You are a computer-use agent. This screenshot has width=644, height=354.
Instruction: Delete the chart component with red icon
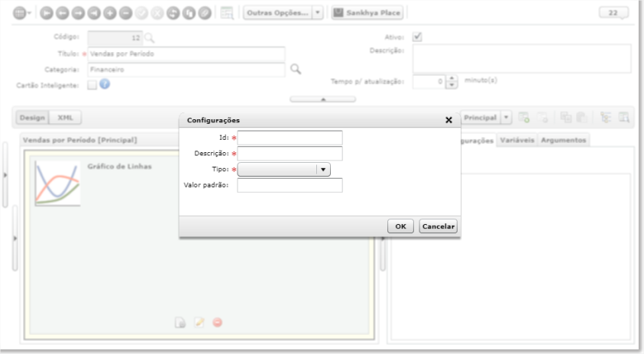pyautogui.click(x=218, y=323)
